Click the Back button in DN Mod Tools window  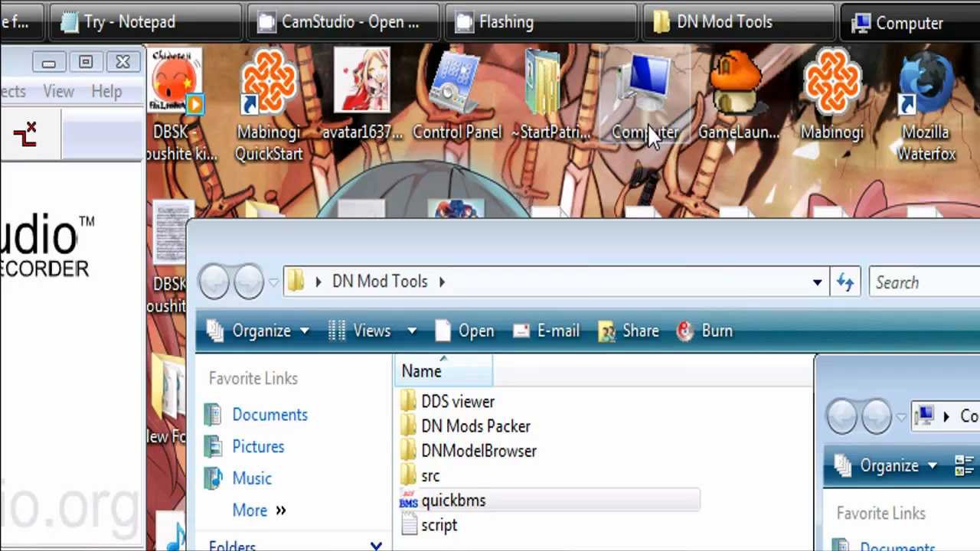click(x=215, y=282)
